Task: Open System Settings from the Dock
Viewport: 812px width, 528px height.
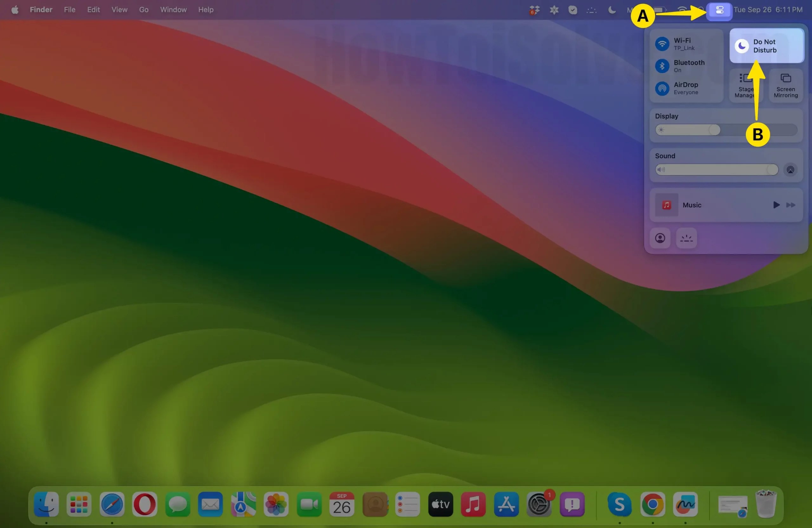Action: 539,505
